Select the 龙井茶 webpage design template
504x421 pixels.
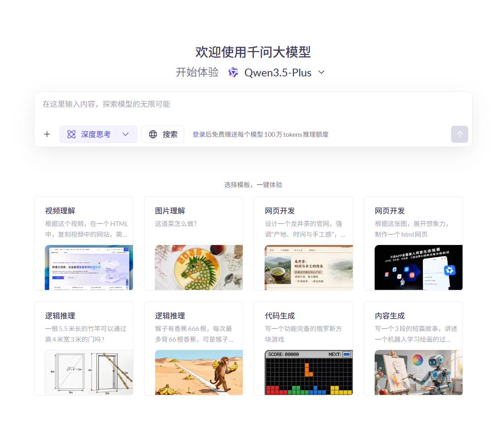click(303, 244)
